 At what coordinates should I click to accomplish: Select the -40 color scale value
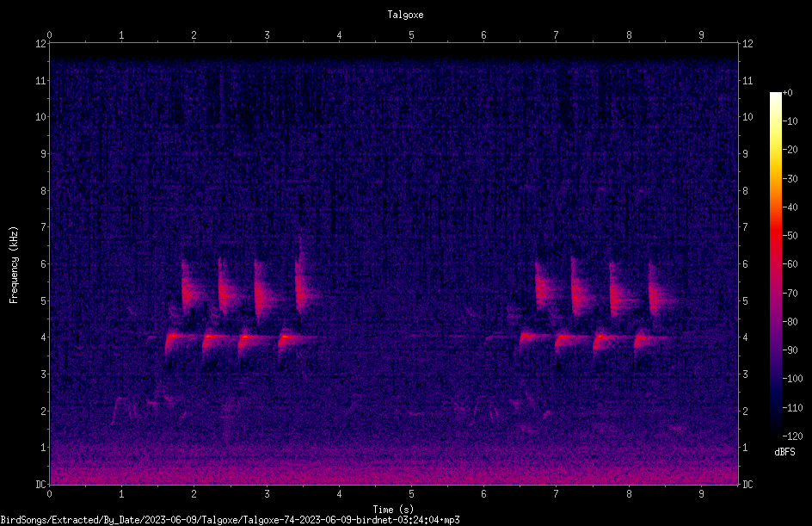[790, 207]
